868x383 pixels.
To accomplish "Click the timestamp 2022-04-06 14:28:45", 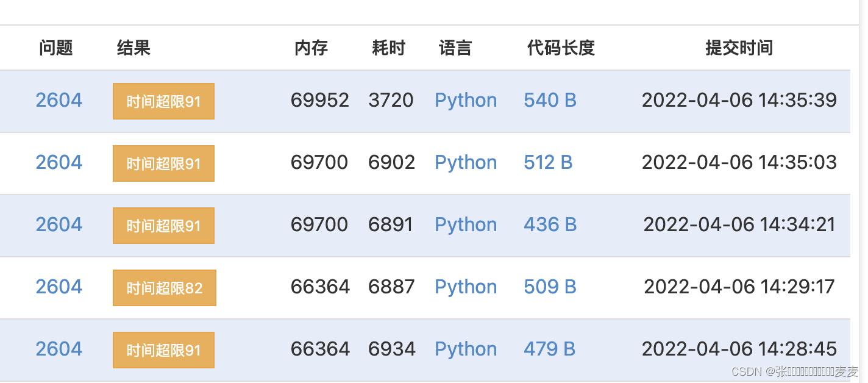I will click(x=739, y=349).
